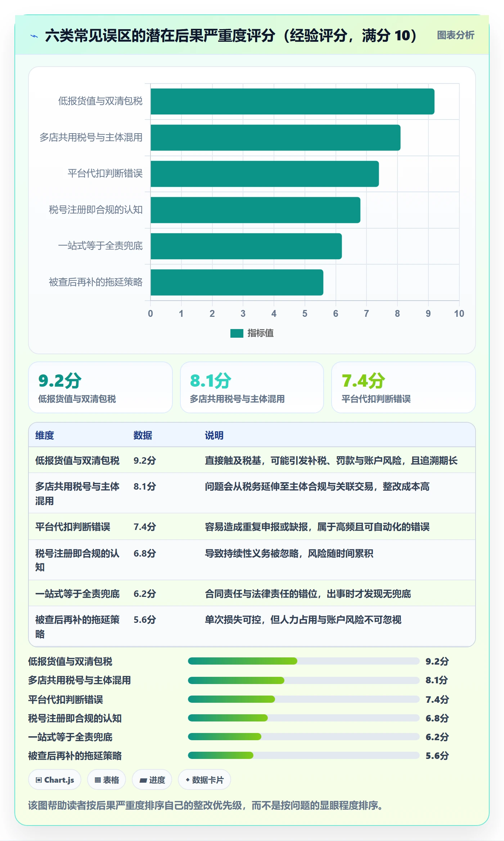Click the 维度 table column header
This screenshot has height=841, width=504.
[45, 435]
